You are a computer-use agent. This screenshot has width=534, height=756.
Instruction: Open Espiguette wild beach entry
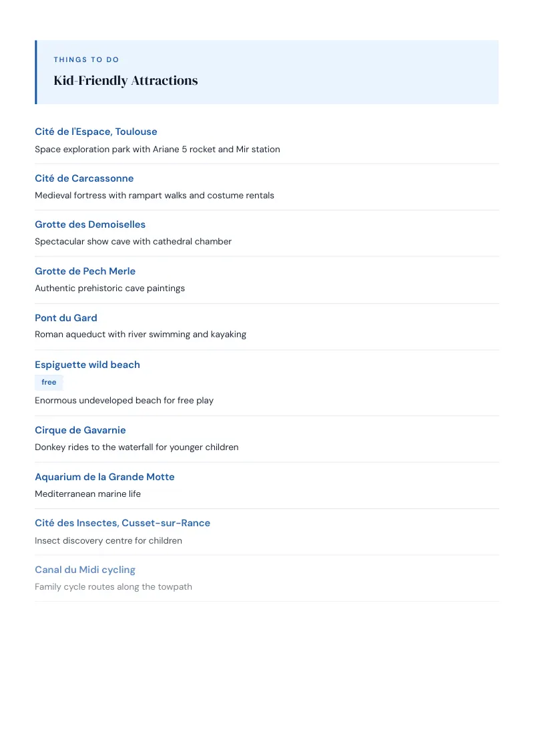[87, 365]
